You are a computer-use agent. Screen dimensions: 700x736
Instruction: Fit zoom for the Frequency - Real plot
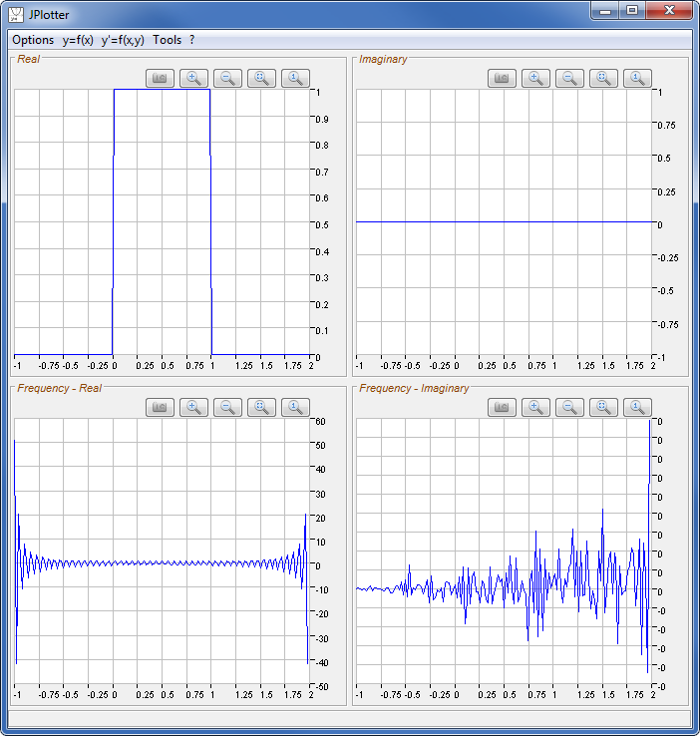click(x=261, y=407)
